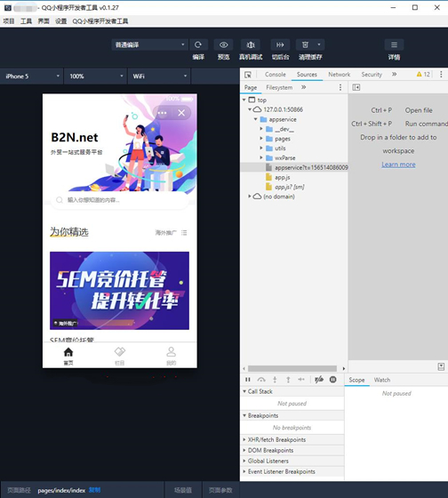Toggle deactivate breakpoints button
The height and width of the screenshot is (498, 448).
click(319, 380)
